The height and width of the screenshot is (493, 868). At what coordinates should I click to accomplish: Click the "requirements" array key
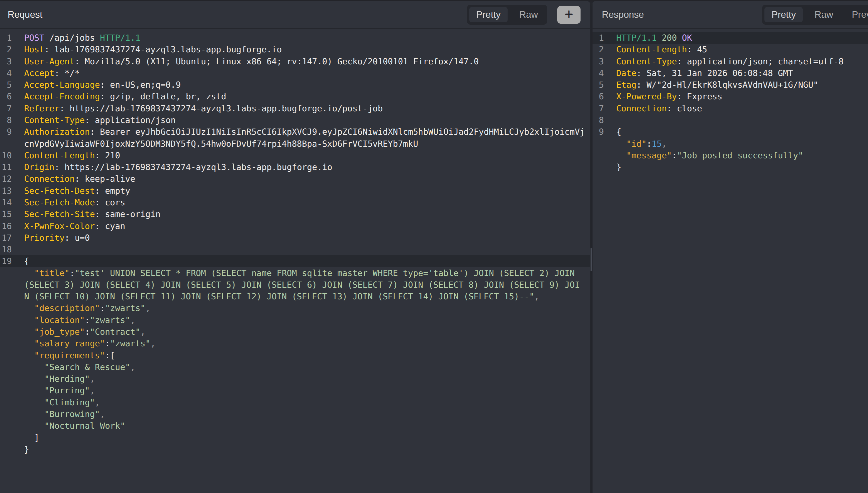(69, 355)
